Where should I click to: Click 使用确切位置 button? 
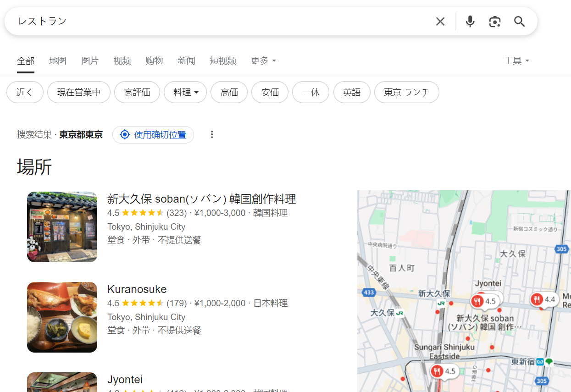pyautogui.click(x=153, y=135)
